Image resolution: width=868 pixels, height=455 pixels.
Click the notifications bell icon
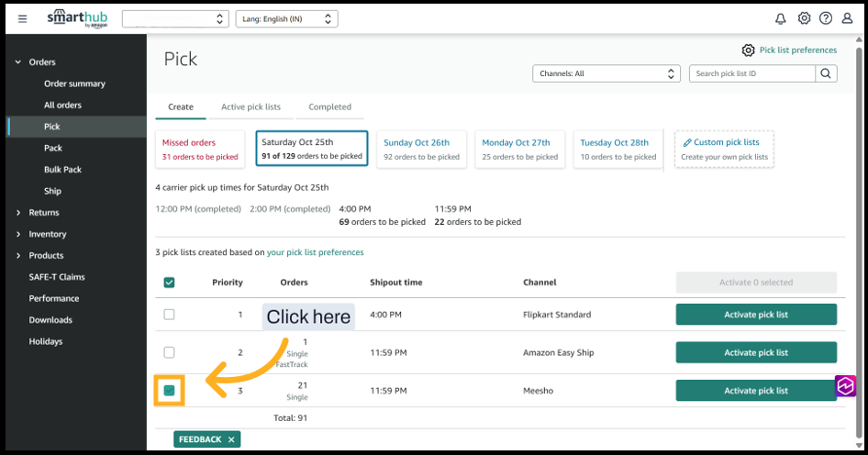tap(781, 18)
